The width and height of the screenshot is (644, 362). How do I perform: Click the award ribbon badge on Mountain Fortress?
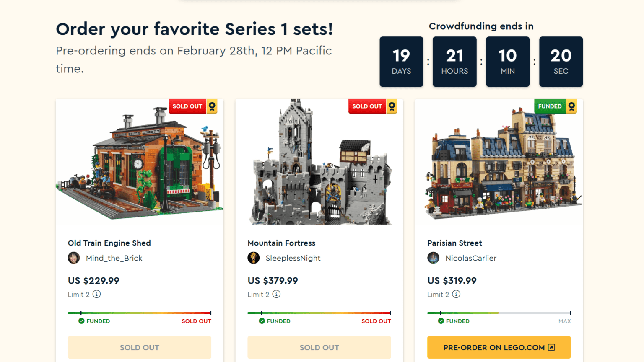point(392,106)
